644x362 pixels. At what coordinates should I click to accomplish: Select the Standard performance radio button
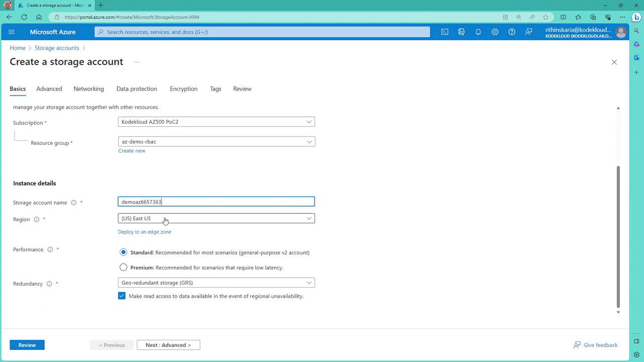123,252
